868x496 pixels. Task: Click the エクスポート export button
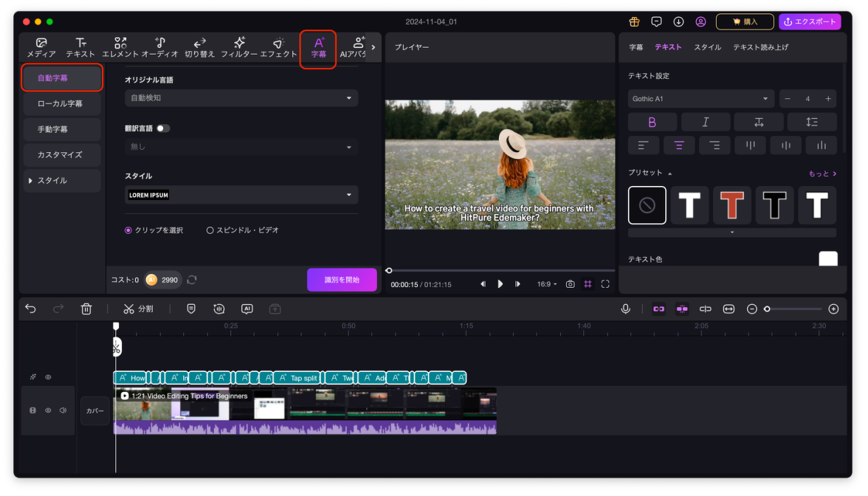click(810, 21)
